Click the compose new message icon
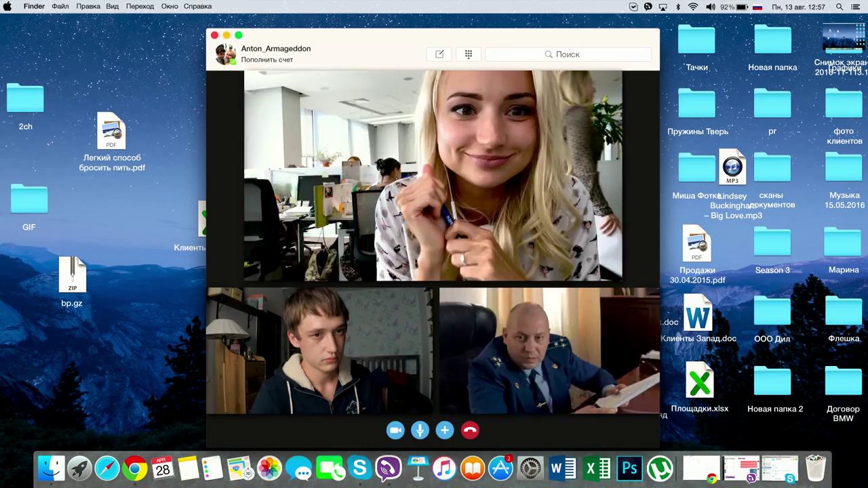 [439, 54]
